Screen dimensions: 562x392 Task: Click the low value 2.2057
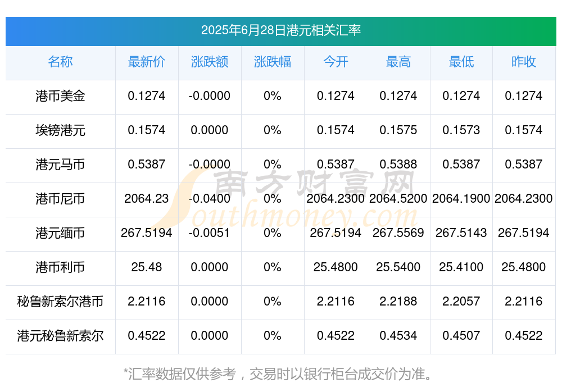[x=461, y=301]
